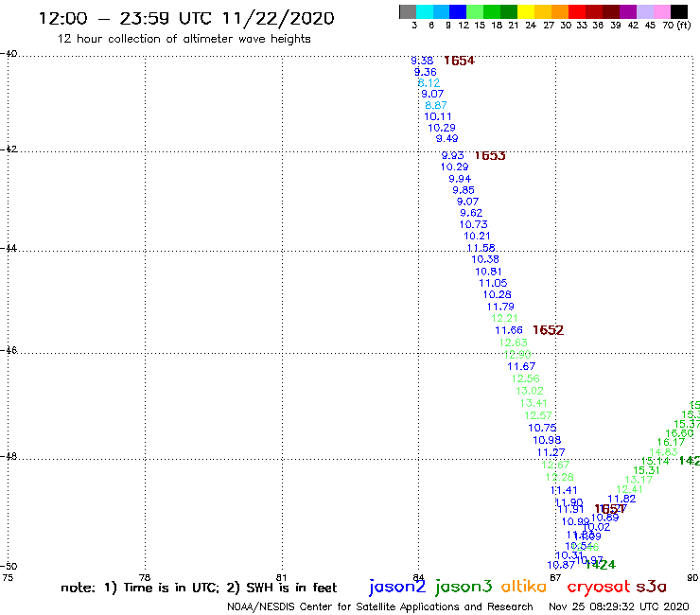Click the green value 14.83

(664, 452)
